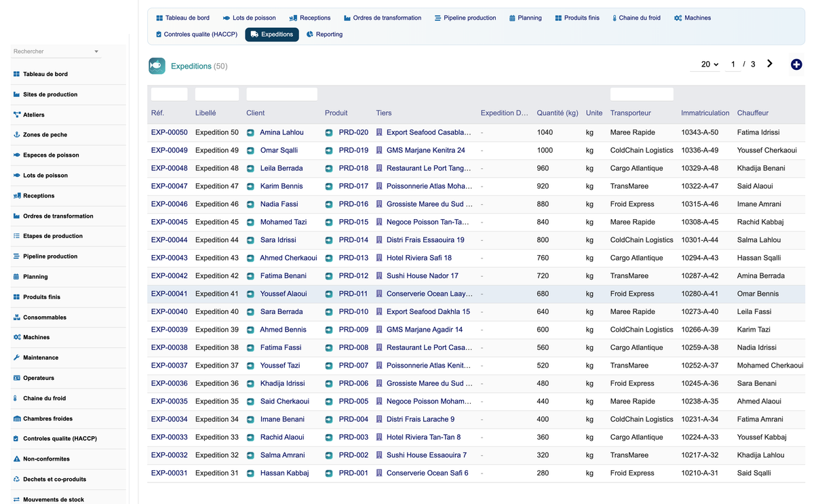Open Tableau de bord top tab

coord(182,18)
